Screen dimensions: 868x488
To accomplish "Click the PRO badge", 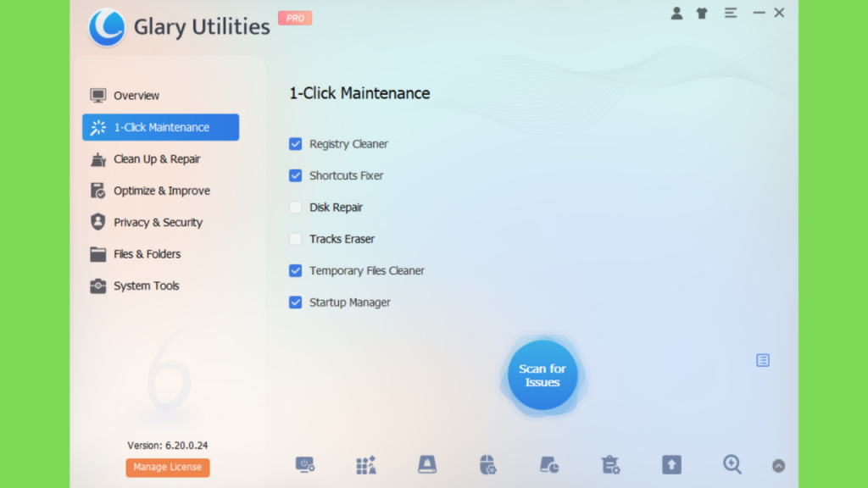I will pyautogui.click(x=295, y=18).
